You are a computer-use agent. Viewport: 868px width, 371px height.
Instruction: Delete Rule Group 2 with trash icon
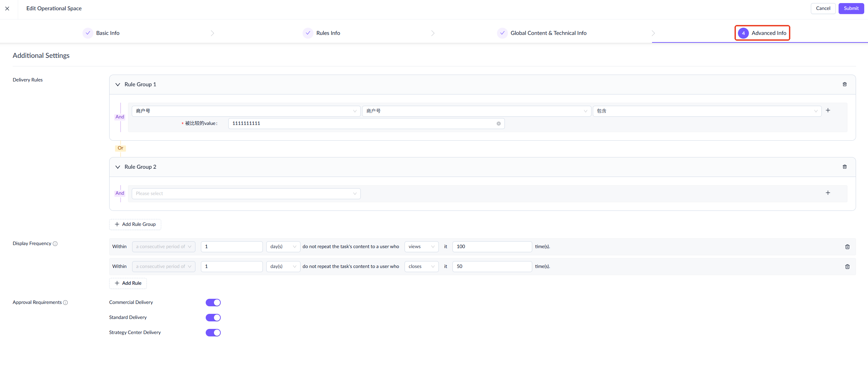coord(844,167)
